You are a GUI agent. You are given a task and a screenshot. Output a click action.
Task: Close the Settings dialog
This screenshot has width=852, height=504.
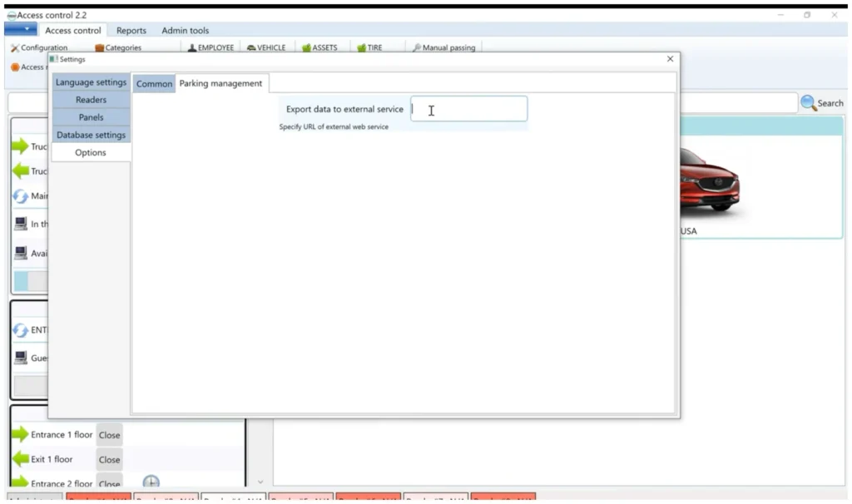(x=670, y=59)
